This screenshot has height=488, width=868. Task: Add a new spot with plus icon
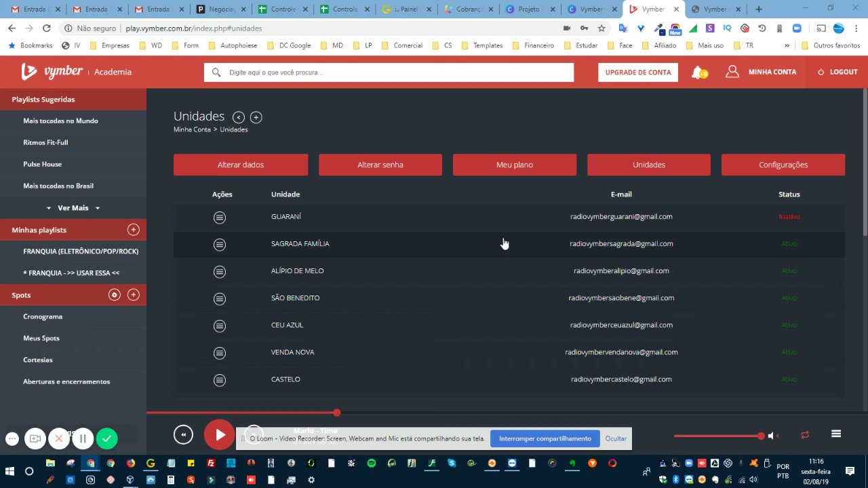click(x=134, y=295)
